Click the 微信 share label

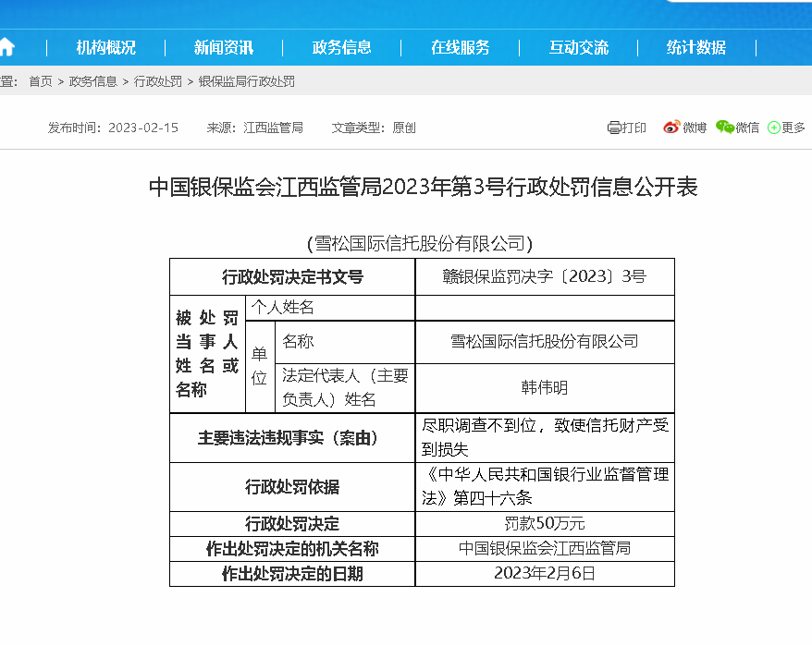(747, 128)
